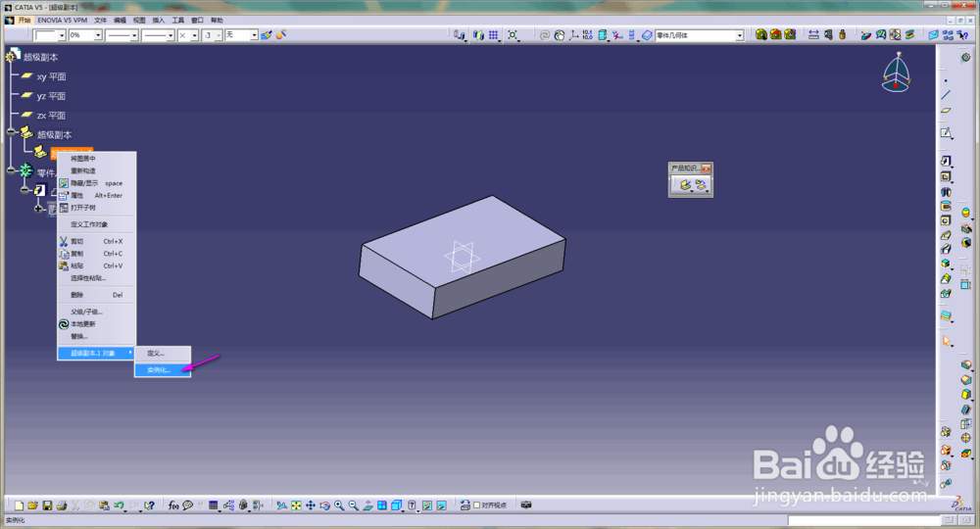Select the xy 平面 tree item
Image resolution: width=980 pixels, height=529 pixels.
[51, 76]
